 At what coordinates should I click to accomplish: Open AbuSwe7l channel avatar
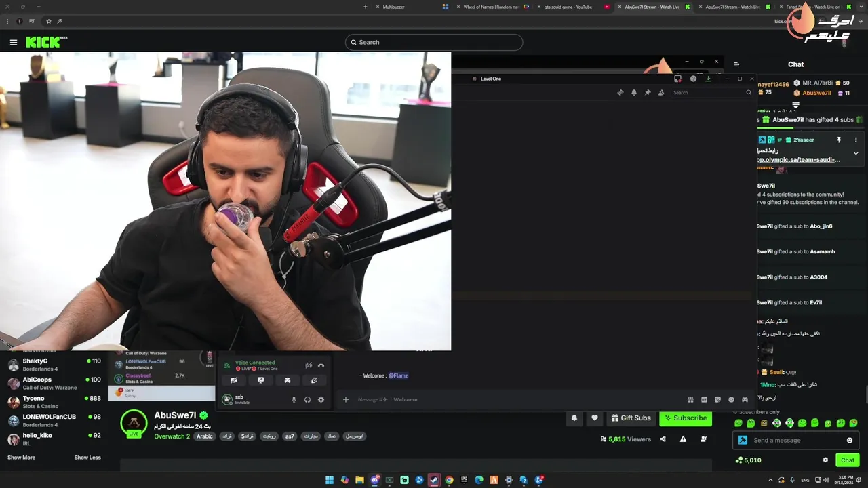(134, 423)
